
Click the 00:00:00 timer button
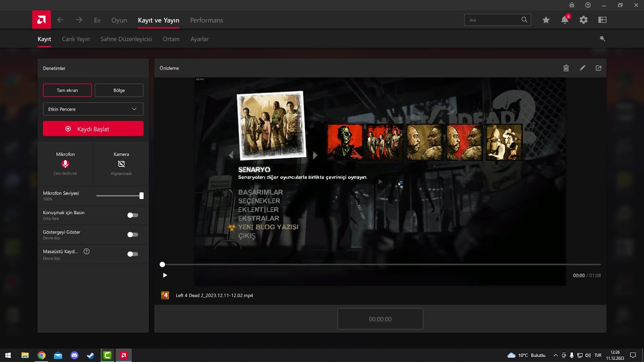380,319
